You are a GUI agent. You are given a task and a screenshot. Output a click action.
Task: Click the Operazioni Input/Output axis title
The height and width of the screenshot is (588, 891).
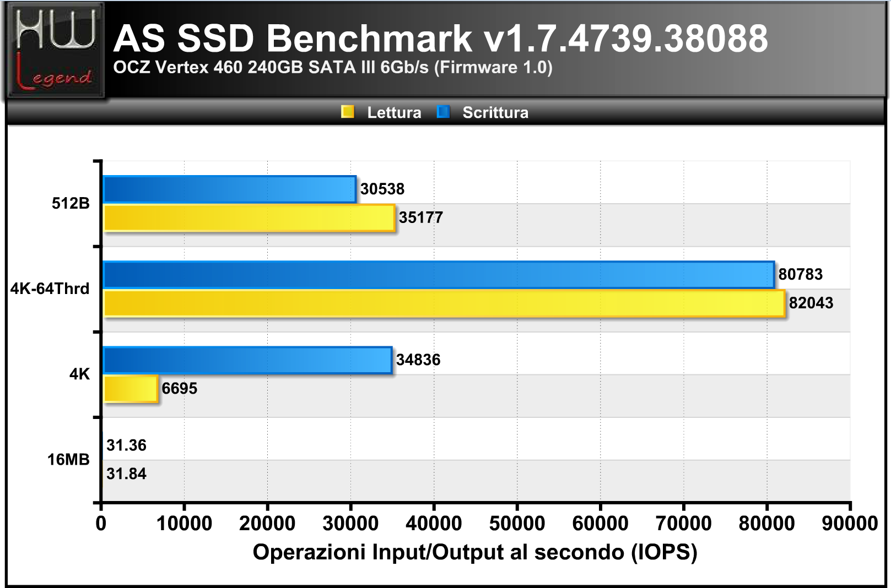475,552
